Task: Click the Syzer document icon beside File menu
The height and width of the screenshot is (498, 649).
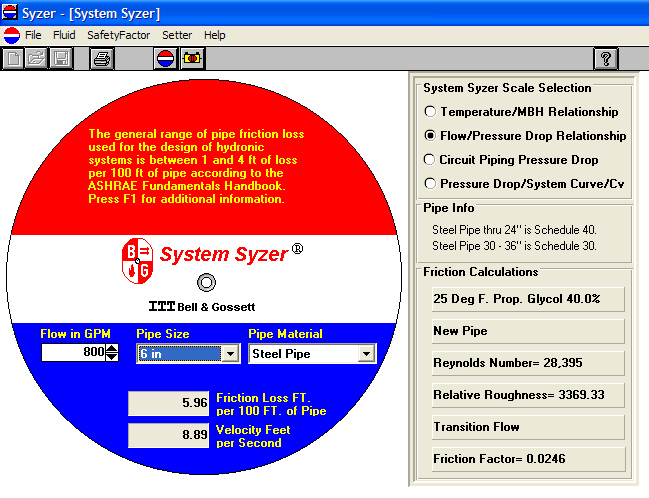Action: pyautogui.click(x=12, y=36)
